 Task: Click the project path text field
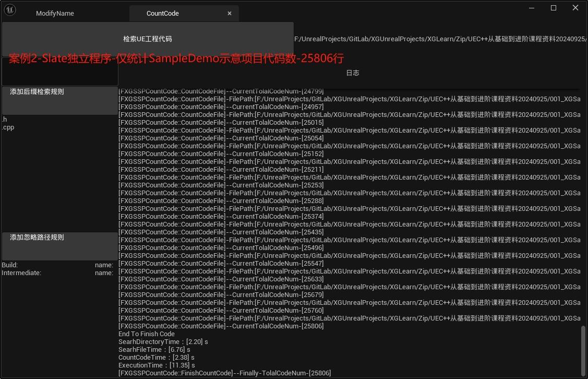[440, 39]
